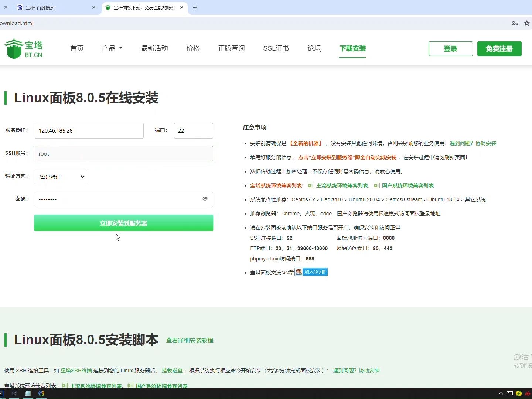The height and width of the screenshot is (399, 532).
Task: Click Linux面板8.0.5在线安装 heading
Action: pos(86,98)
